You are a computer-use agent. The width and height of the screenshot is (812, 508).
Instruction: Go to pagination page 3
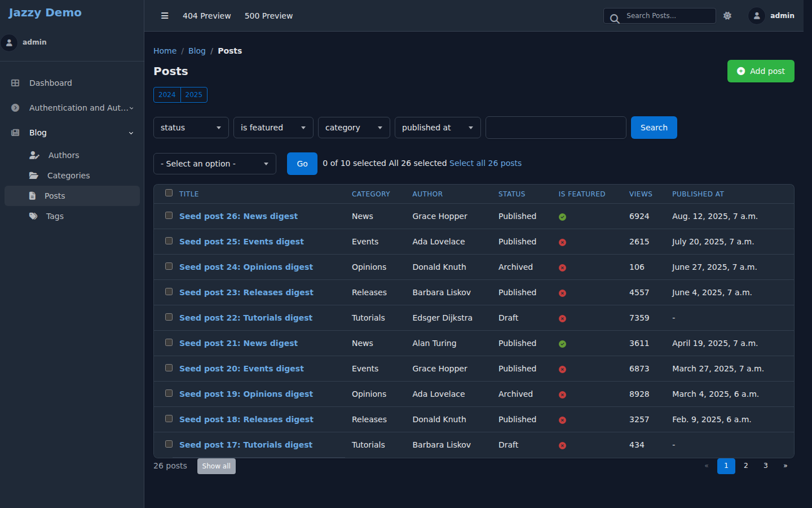[x=766, y=466]
